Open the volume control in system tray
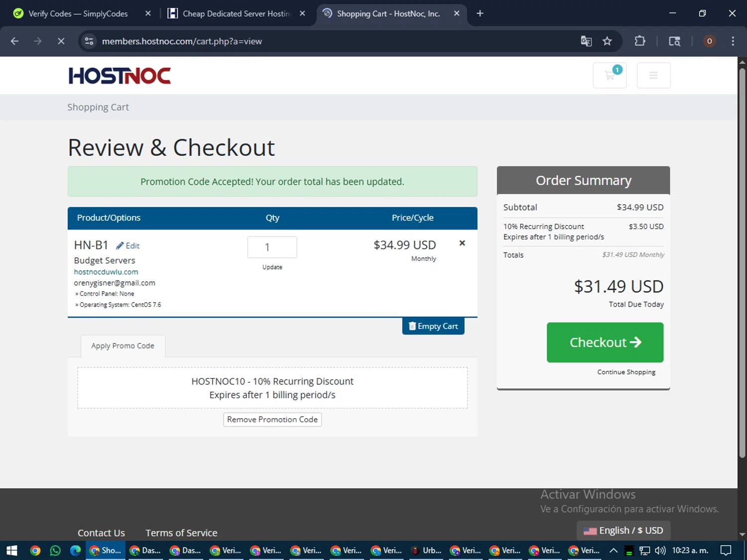 (x=660, y=551)
